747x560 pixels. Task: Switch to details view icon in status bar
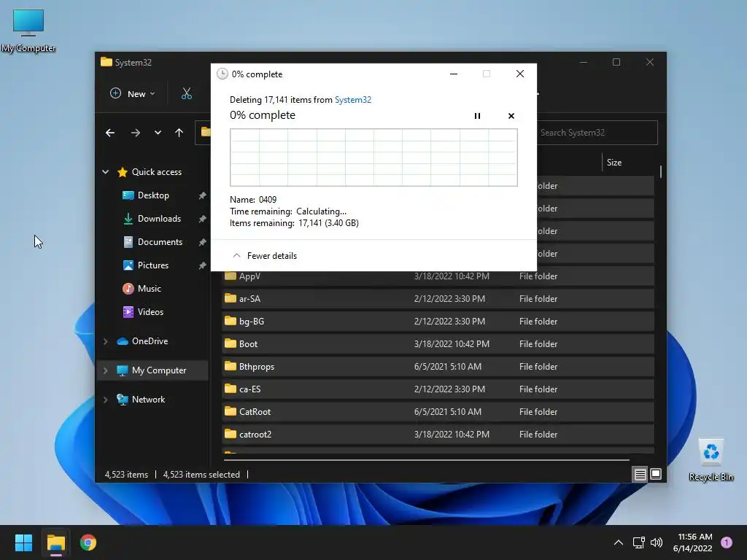coord(640,474)
